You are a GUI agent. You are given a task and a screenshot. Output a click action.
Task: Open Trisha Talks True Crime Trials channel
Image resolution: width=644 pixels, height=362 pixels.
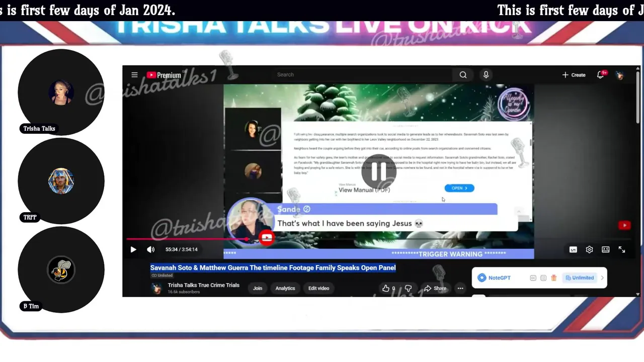coord(203,285)
